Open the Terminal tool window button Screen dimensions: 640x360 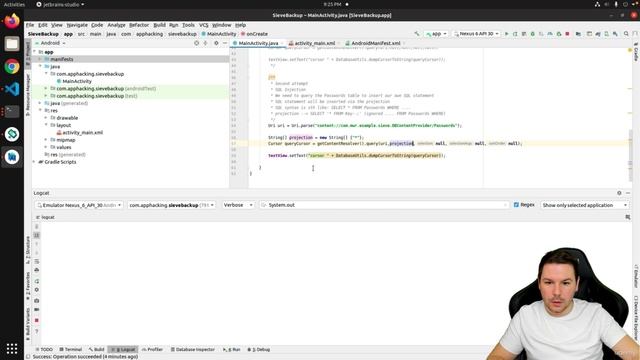click(71, 349)
